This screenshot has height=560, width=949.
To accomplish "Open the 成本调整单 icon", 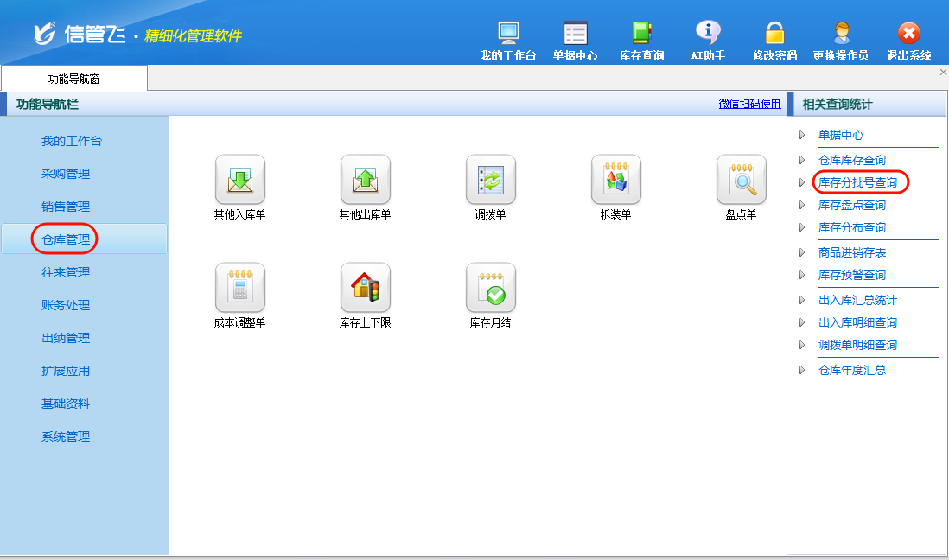I will click(x=239, y=287).
